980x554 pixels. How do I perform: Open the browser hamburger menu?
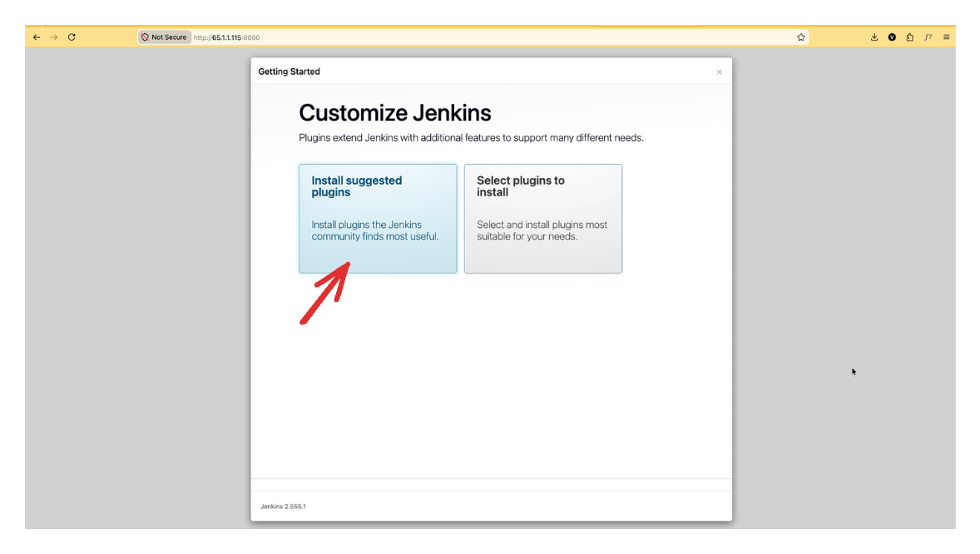click(946, 37)
